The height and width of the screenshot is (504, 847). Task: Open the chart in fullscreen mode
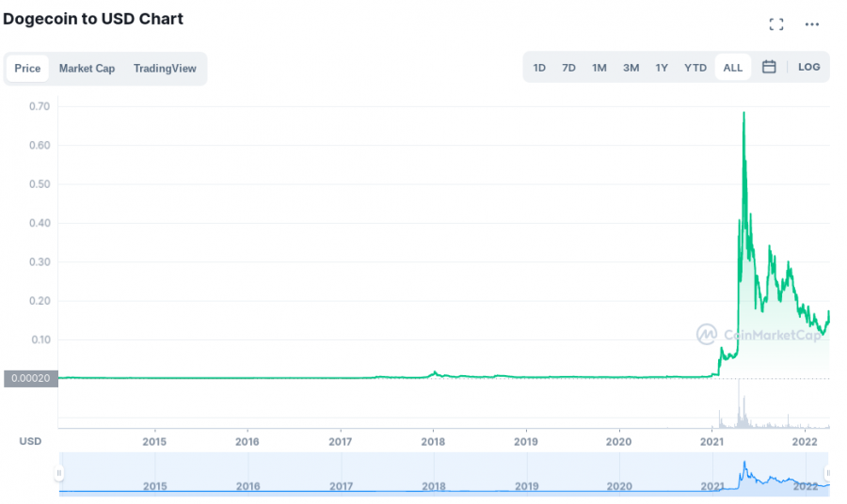[x=776, y=24]
